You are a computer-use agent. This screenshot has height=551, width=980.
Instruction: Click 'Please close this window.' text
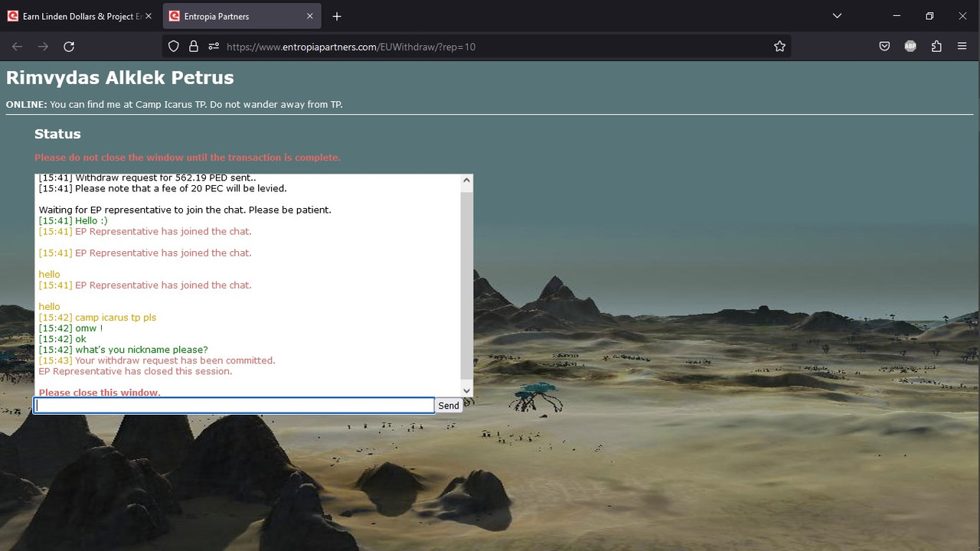(100, 393)
